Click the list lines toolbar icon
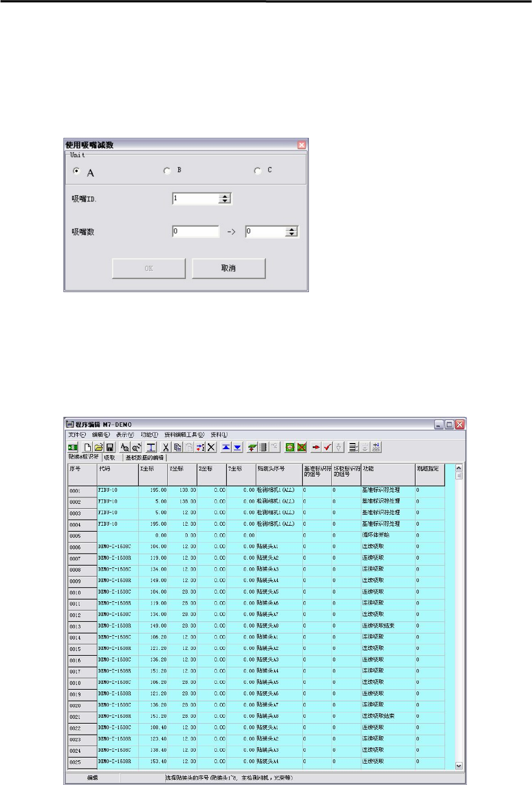Viewport: 532px width, 785px height. [x=353, y=447]
